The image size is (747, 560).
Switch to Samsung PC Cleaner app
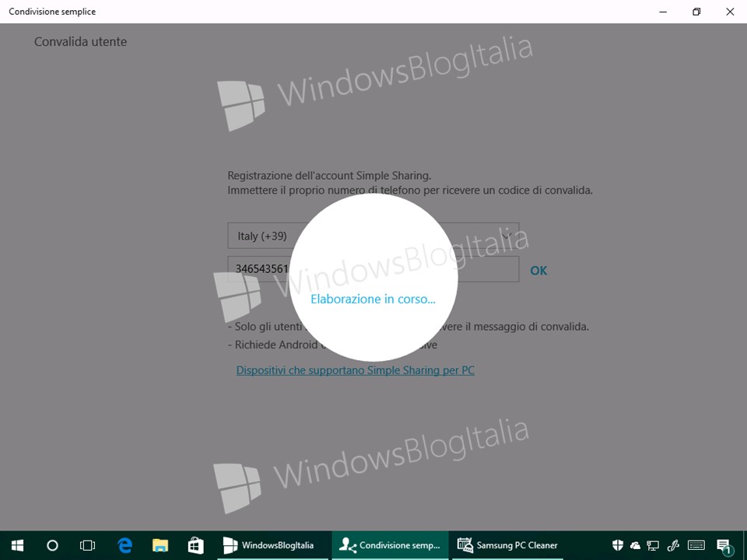[x=507, y=545]
